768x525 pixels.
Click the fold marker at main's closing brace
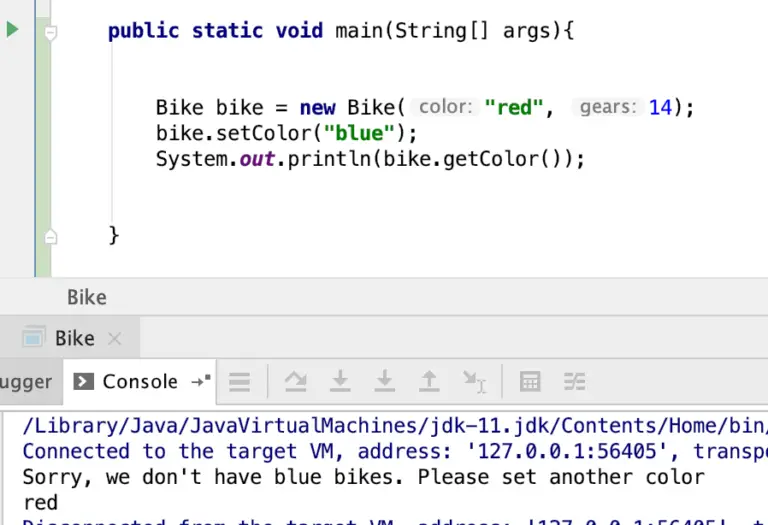pyautogui.click(x=51, y=237)
